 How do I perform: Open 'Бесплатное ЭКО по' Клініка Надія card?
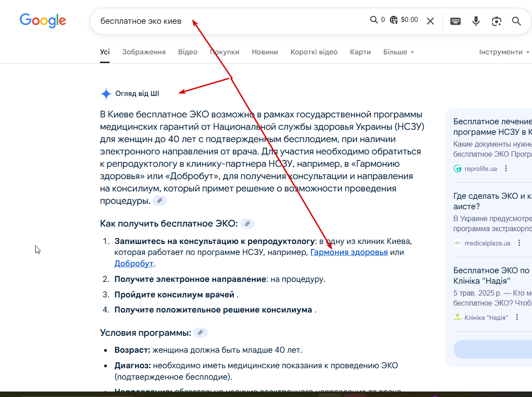coord(493,275)
